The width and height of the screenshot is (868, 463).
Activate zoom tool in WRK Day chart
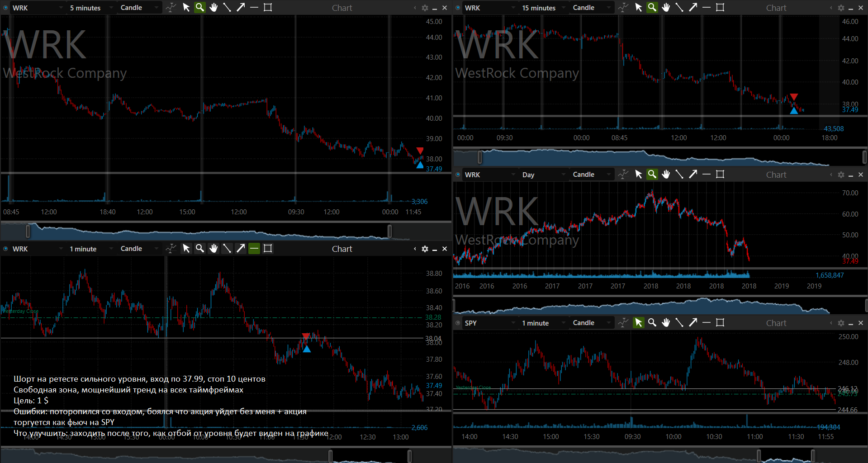652,175
